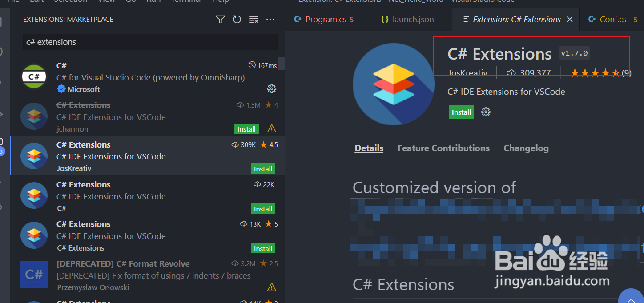Click the Przemysław Orłowski publisher name
This screenshot has height=303, width=644.
point(93,287)
